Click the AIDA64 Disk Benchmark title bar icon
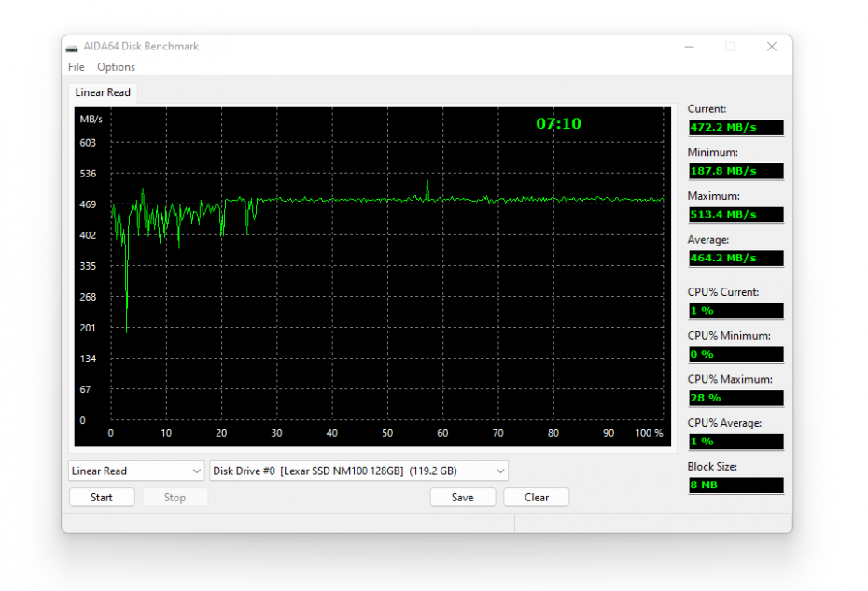Screen dimensions: 868x591 tap(72, 47)
